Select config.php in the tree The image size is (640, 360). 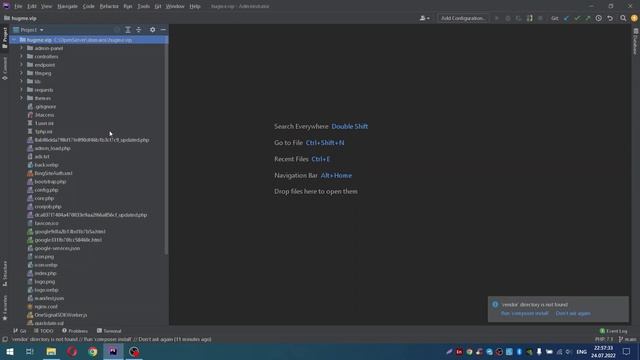pos(46,190)
